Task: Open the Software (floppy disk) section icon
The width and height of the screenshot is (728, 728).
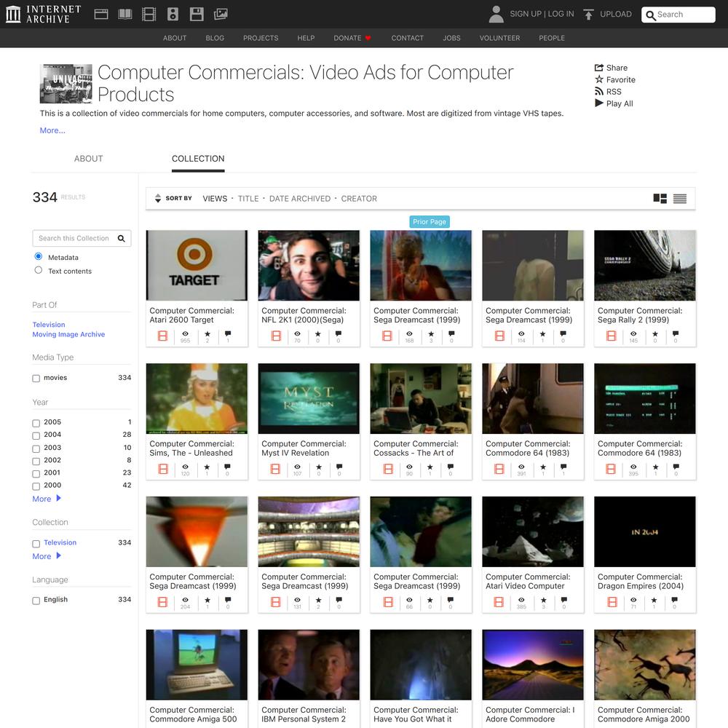Action: click(197, 14)
